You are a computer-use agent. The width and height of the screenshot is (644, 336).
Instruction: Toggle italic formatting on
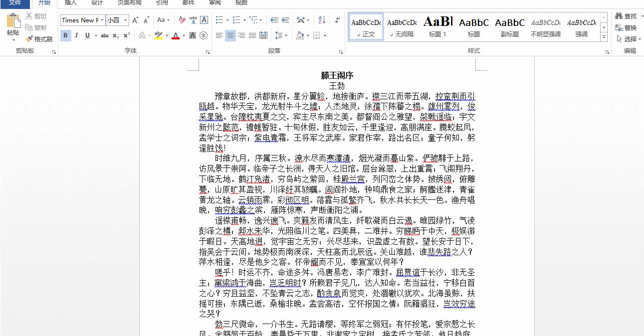[x=76, y=36]
